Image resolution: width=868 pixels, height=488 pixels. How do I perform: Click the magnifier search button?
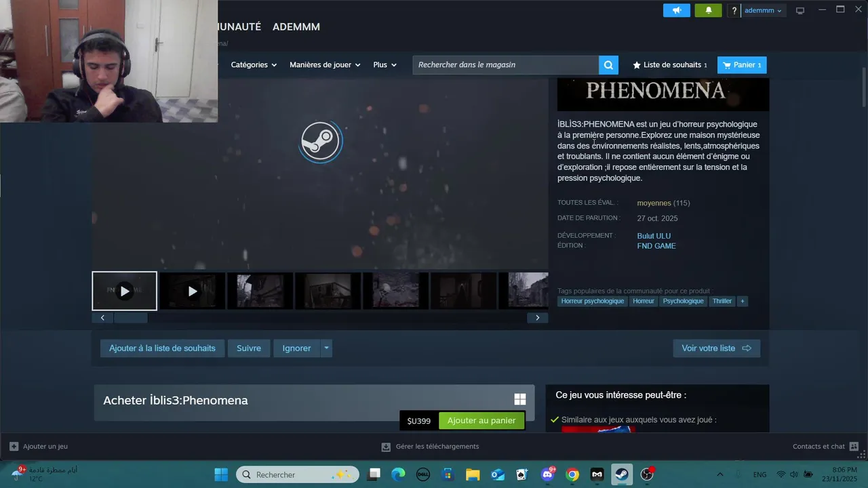[x=608, y=65]
